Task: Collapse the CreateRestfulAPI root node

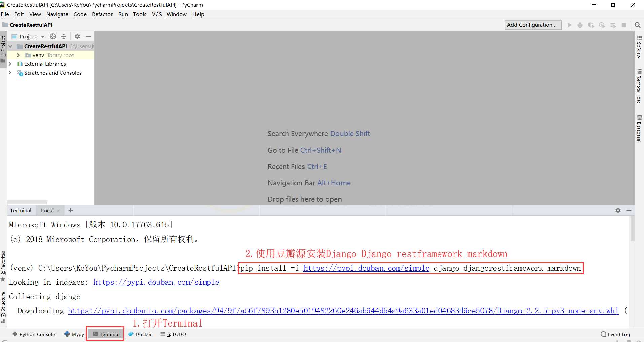Action: point(10,46)
